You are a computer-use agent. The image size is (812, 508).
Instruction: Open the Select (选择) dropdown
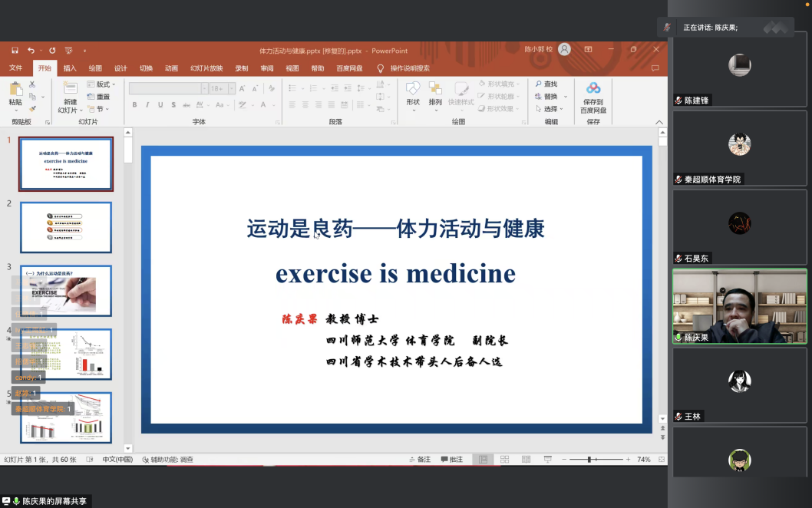click(550, 109)
